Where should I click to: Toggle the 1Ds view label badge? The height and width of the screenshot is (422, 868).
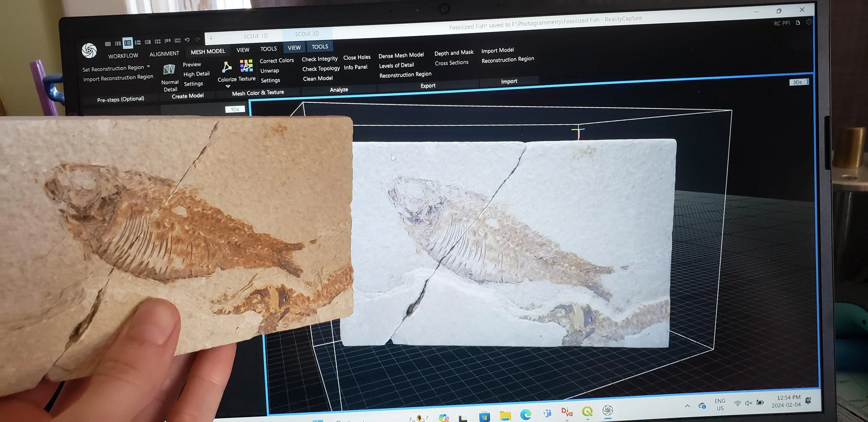pyautogui.click(x=235, y=109)
